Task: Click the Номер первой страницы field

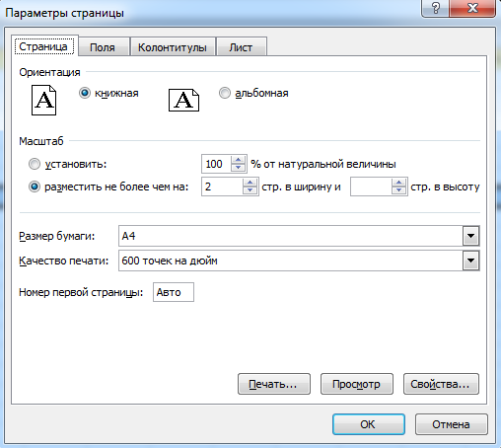Action: pyautogui.click(x=174, y=292)
